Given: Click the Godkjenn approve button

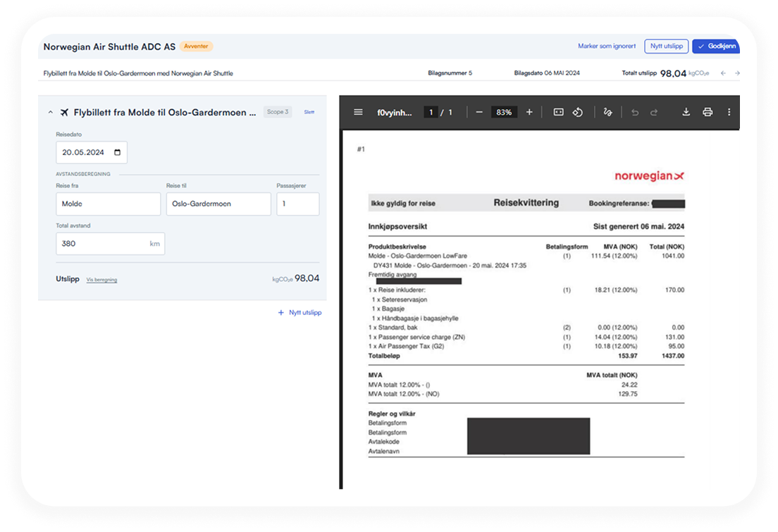Looking at the screenshot, I should (716, 46).
